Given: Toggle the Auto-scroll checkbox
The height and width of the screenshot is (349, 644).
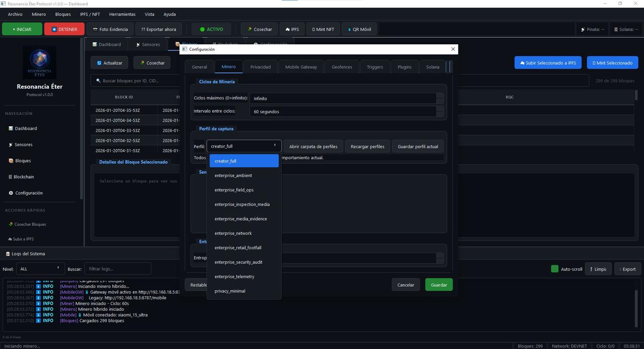Looking at the screenshot, I should coord(554,269).
